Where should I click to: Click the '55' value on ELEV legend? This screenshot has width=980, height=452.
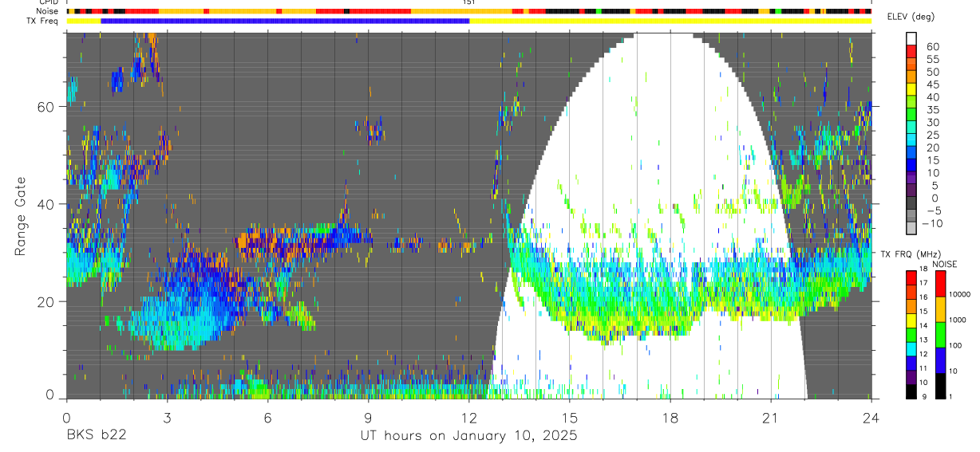tap(932, 59)
